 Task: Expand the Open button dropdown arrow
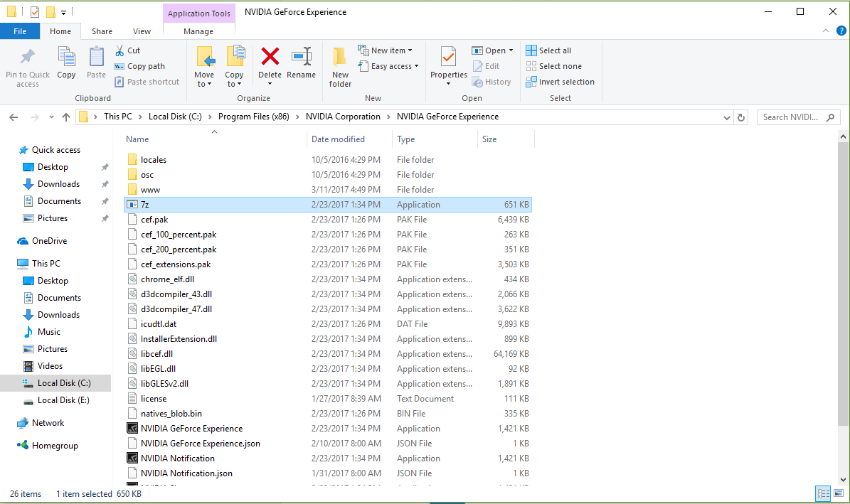pyautogui.click(x=511, y=50)
